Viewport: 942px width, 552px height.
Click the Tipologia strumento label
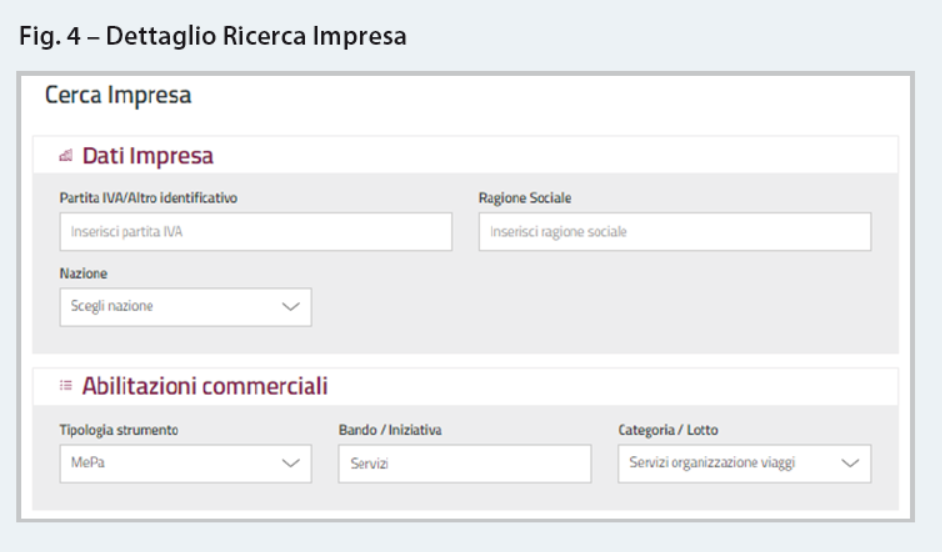pos(119,430)
